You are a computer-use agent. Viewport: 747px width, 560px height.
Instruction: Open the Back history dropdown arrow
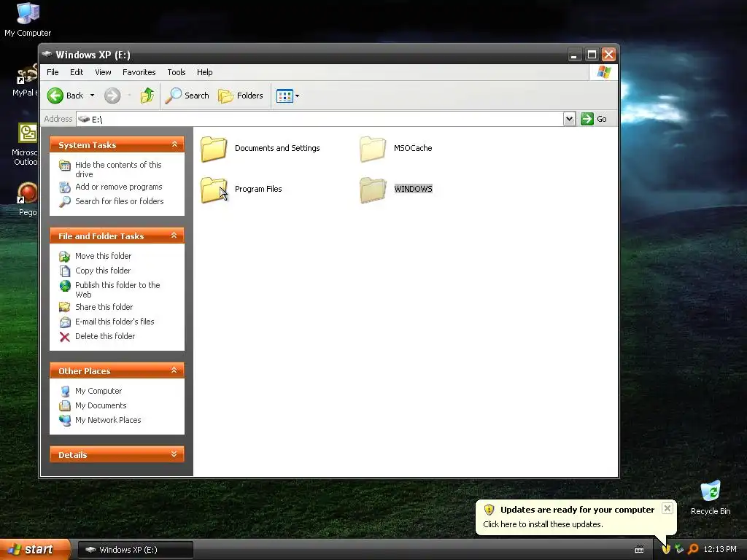coord(92,96)
